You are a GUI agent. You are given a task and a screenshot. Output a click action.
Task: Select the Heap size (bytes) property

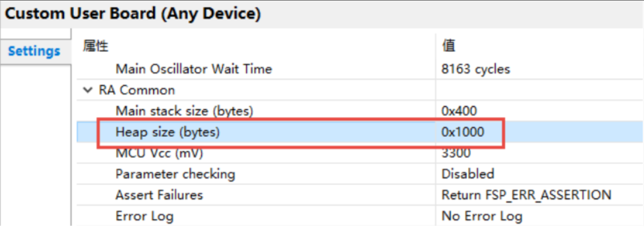pos(167,132)
